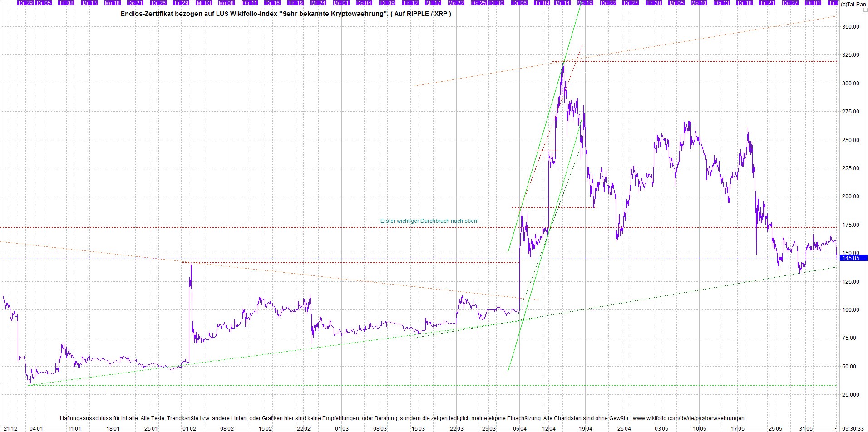Click the 15.02 date on bottom axis

coord(265,428)
